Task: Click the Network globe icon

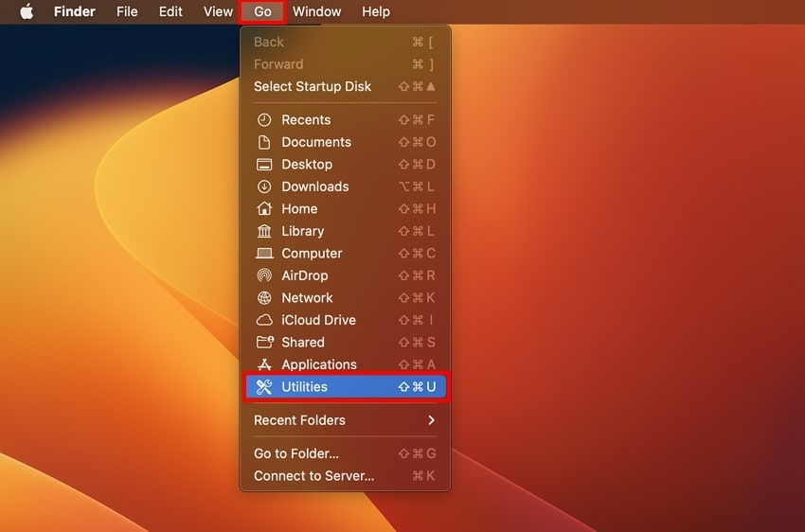Action: [x=264, y=298]
